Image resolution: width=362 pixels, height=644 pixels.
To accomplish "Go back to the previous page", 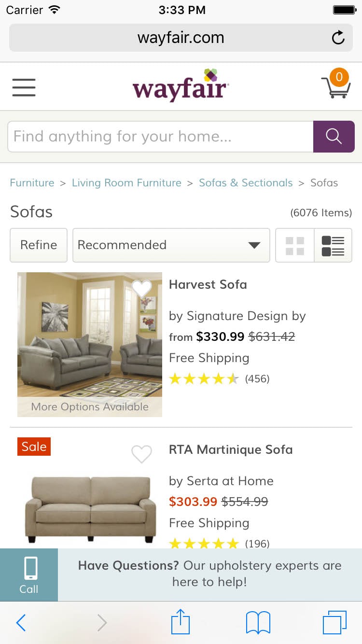I will click(x=21, y=623).
